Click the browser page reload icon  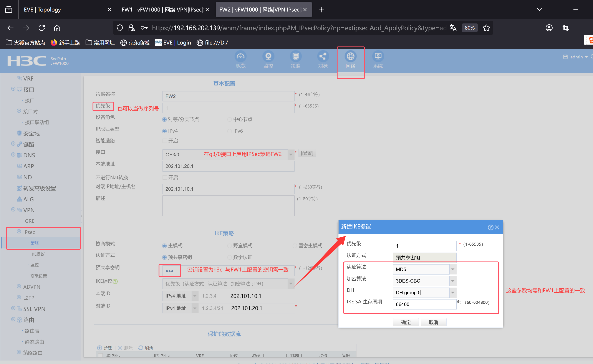click(42, 28)
